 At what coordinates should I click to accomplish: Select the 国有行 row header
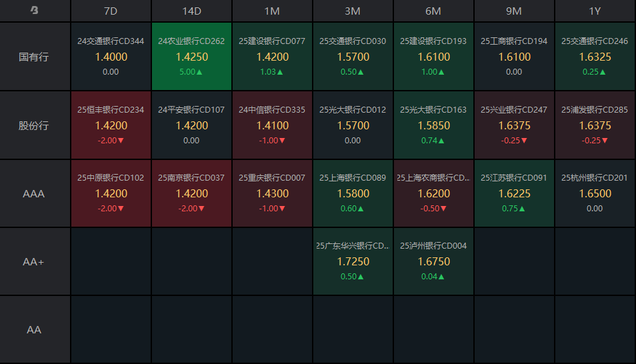[34, 57]
